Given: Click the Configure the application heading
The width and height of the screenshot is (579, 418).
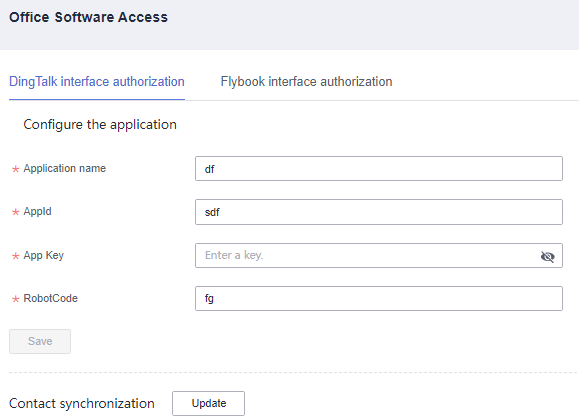Looking at the screenshot, I should click(100, 125).
